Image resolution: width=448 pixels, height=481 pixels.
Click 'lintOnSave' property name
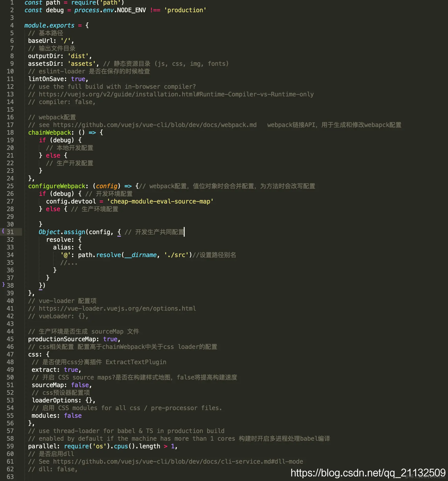tap(46, 79)
